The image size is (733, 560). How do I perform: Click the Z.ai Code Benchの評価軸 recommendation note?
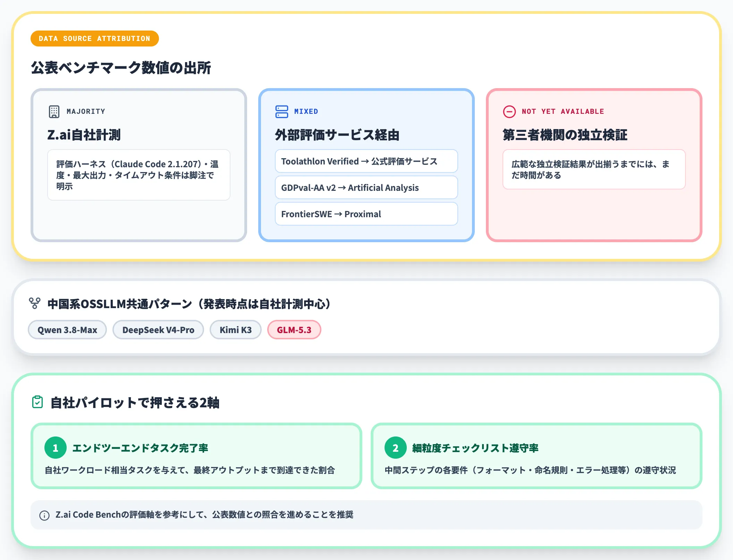point(366,515)
